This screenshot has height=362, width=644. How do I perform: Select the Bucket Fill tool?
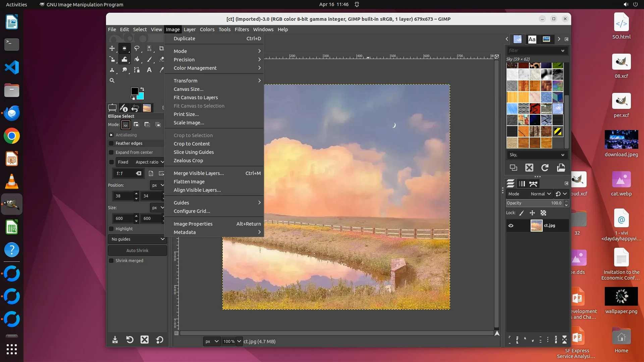point(137,59)
